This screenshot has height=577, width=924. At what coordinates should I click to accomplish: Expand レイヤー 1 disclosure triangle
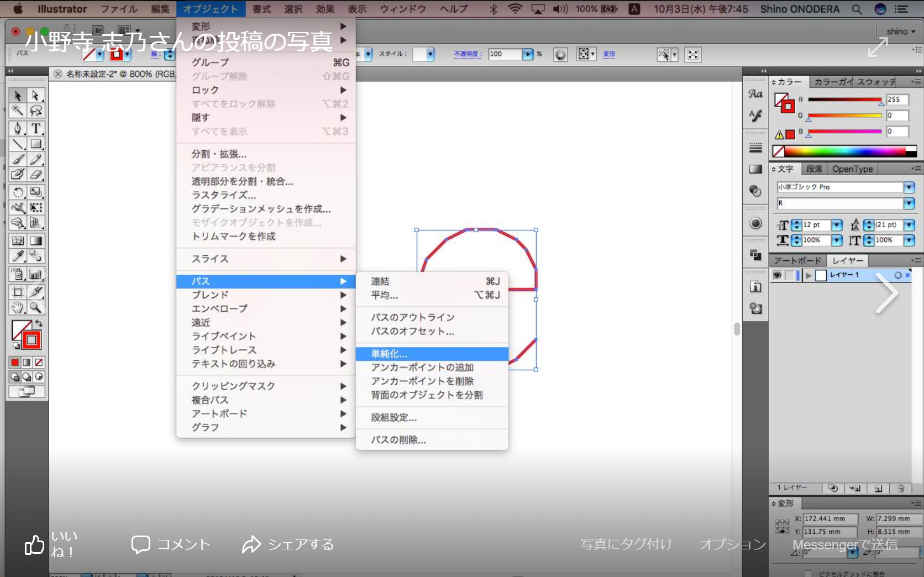tap(809, 275)
